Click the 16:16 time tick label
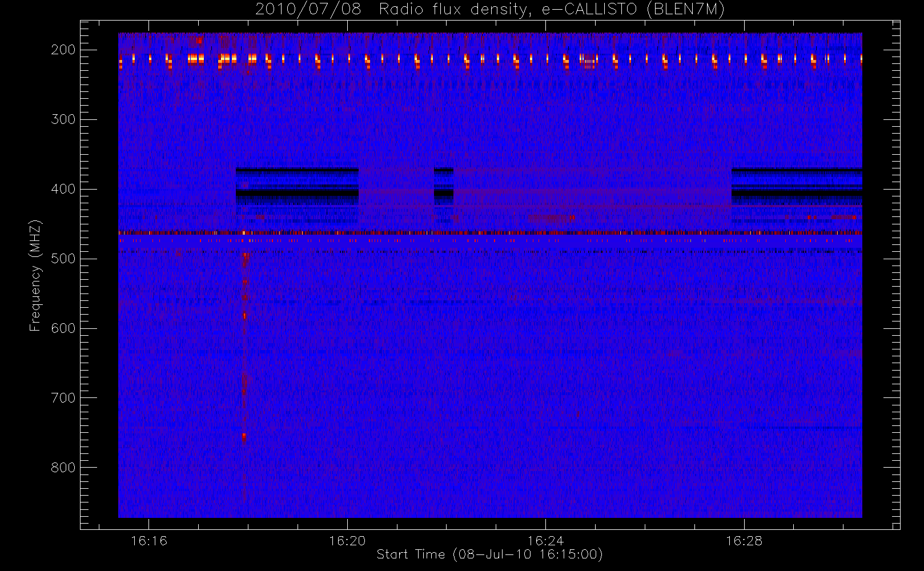This screenshot has height=571, width=924. click(149, 541)
